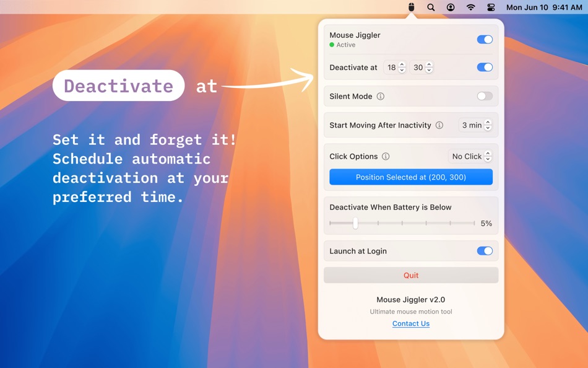Open the Contact Us link
The image size is (588, 368).
click(411, 323)
